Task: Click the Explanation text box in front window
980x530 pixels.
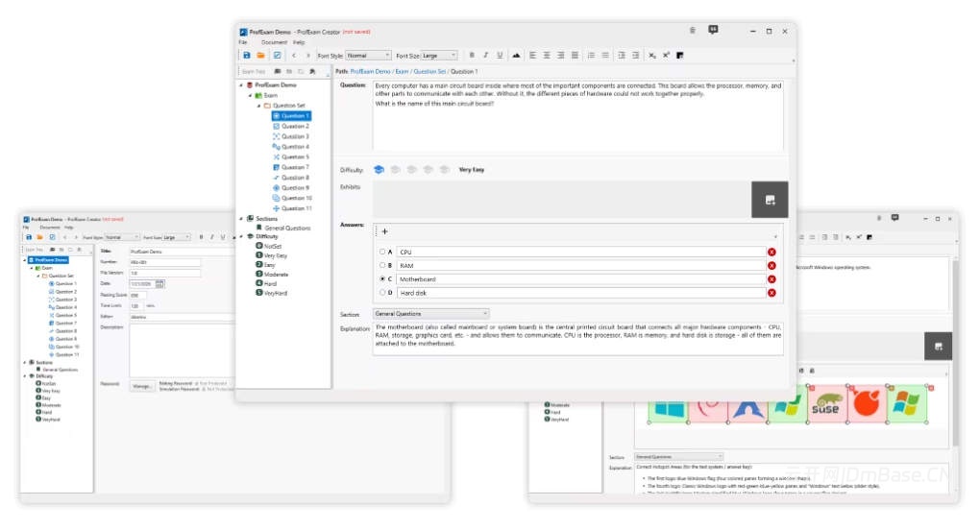Action: [578, 339]
